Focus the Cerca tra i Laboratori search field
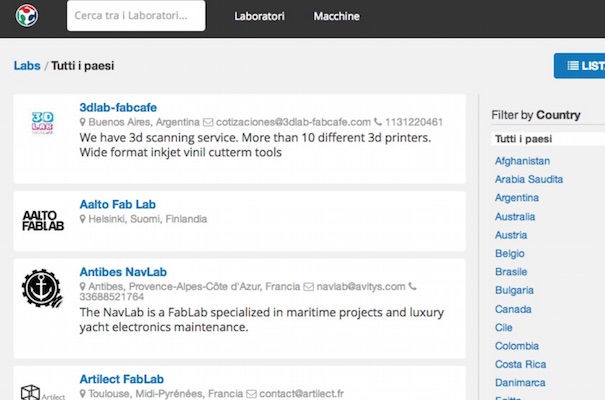605x400 pixels. (136, 16)
